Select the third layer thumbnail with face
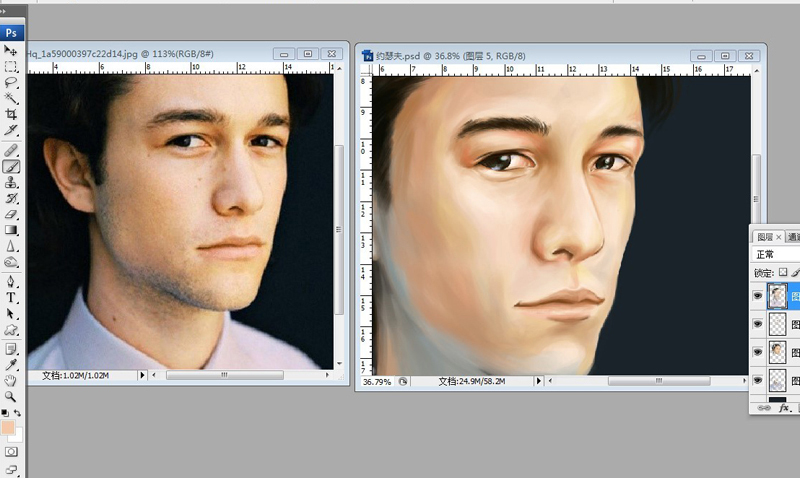 coord(777,352)
